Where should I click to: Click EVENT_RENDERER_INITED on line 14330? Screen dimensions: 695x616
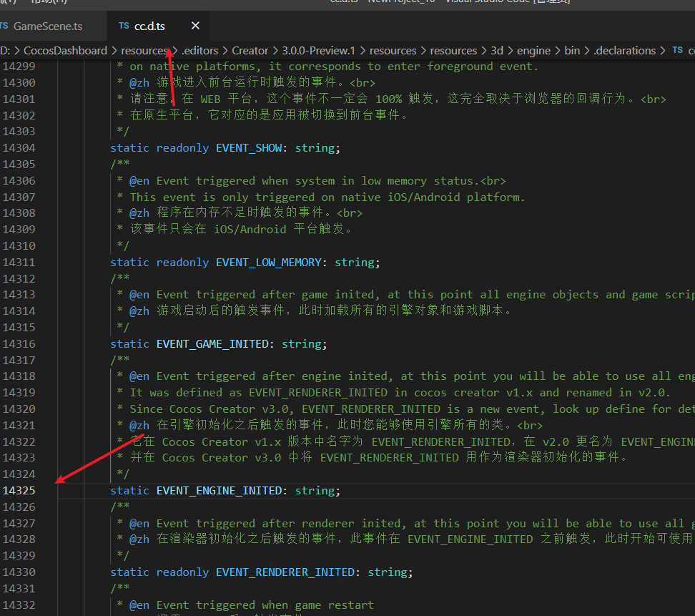click(285, 572)
